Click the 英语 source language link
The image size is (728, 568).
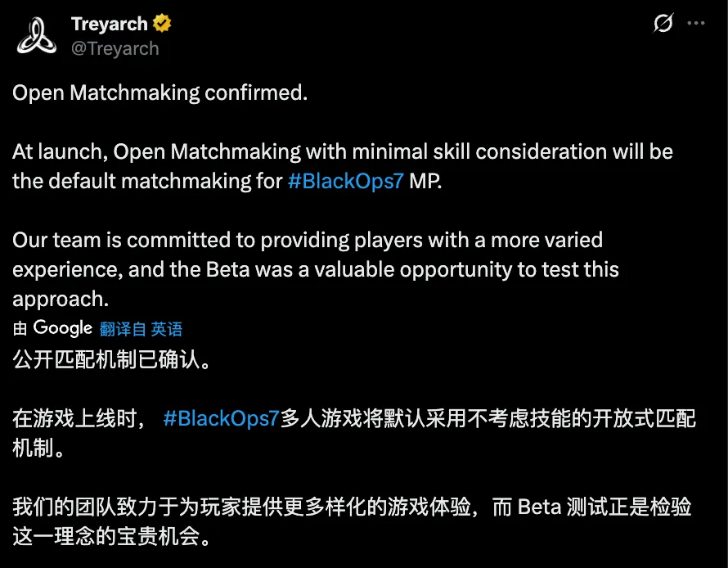(167, 329)
